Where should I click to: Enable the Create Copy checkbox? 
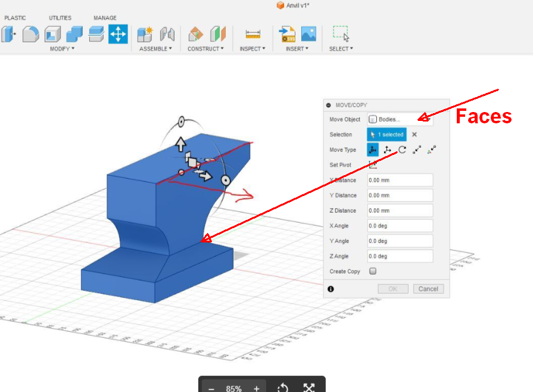click(373, 271)
